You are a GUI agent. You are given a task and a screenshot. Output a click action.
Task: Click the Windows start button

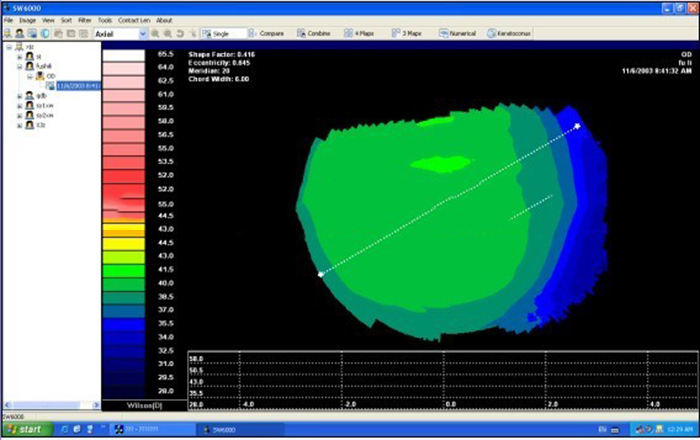pos(26,428)
